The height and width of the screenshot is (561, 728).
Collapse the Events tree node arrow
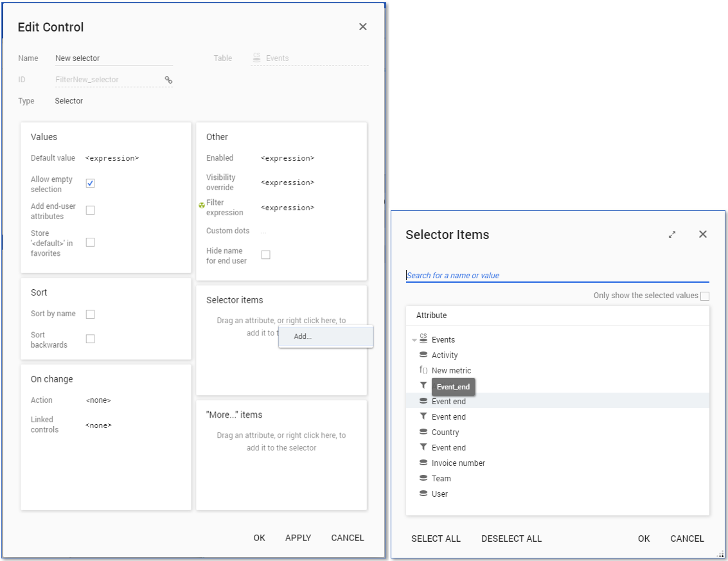[414, 340]
